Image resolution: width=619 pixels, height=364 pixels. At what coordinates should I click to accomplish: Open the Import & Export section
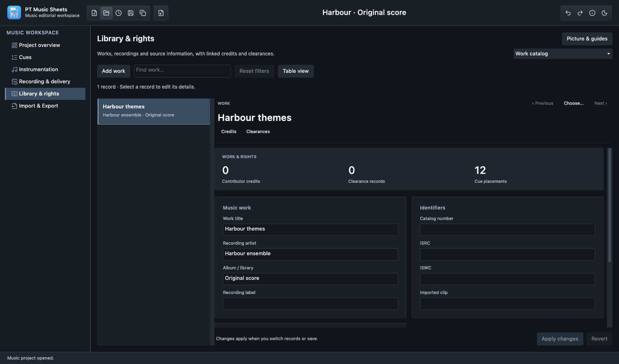(x=45, y=106)
